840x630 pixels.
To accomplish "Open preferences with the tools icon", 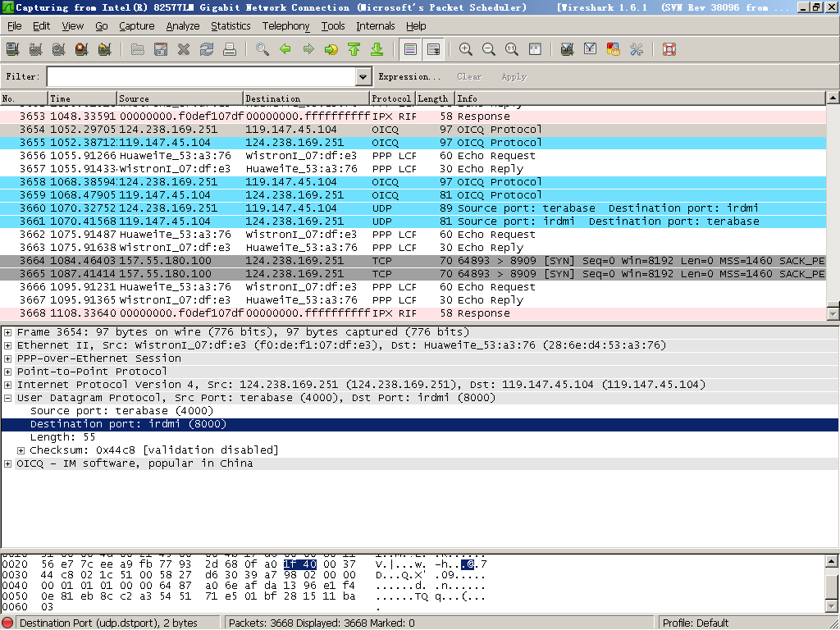I will pyautogui.click(x=637, y=50).
